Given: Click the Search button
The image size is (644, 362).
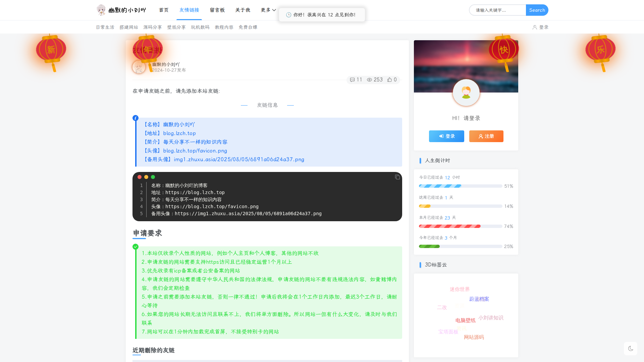Looking at the screenshot, I should pos(537,10).
